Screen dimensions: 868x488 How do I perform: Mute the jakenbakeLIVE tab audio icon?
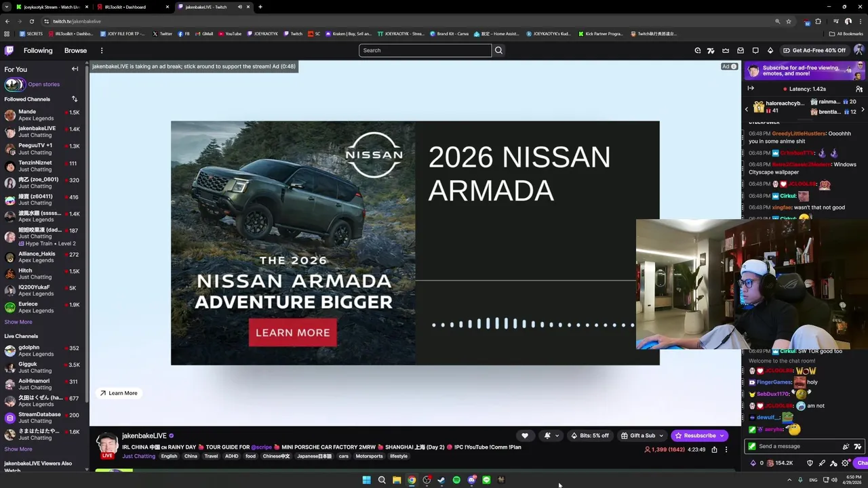tap(239, 7)
